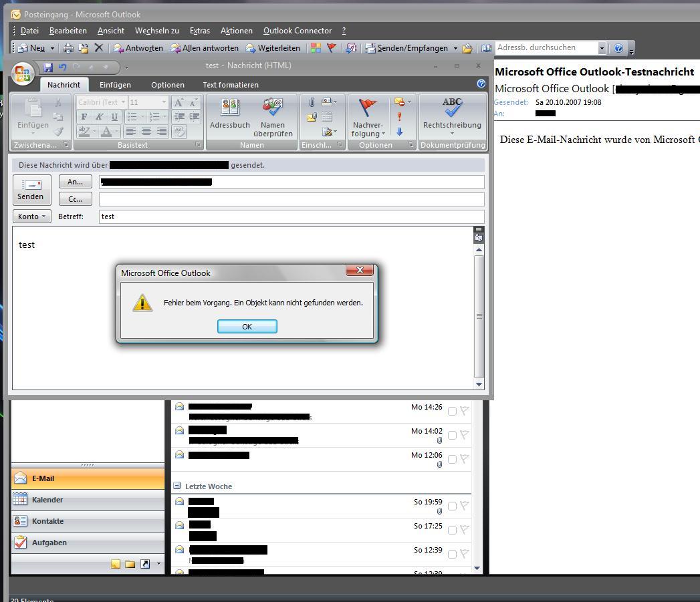Click the move-to-folder icon in Outlook toolbar

pos(84,47)
